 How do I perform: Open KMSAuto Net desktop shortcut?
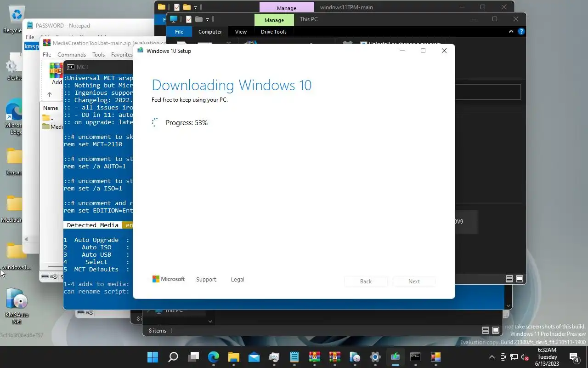tap(17, 306)
